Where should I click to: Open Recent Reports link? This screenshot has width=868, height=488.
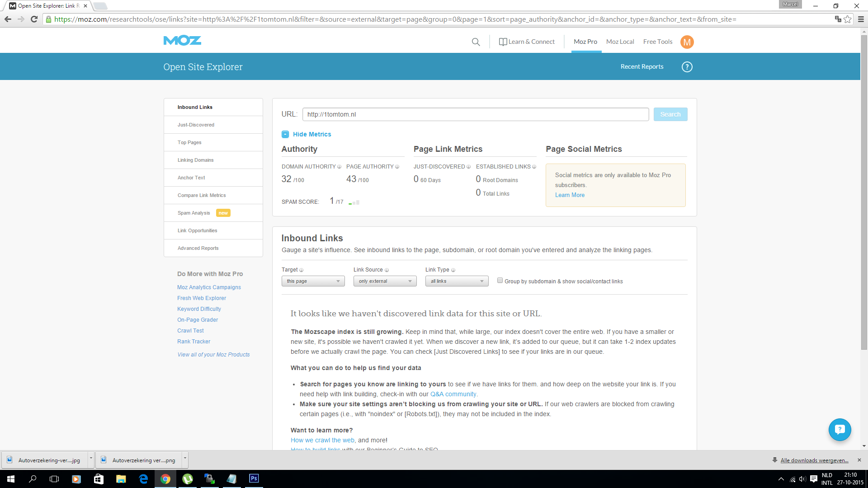point(642,66)
